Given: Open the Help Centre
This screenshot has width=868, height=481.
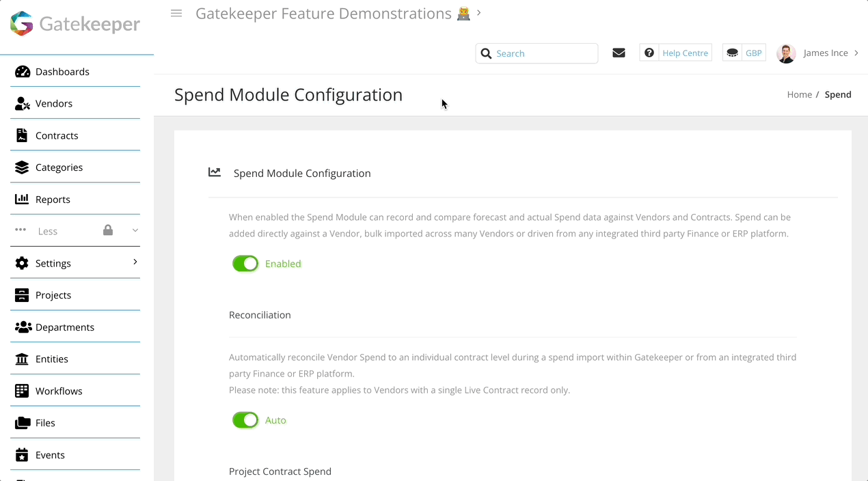Looking at the screenshot, I should coord(685,53).
